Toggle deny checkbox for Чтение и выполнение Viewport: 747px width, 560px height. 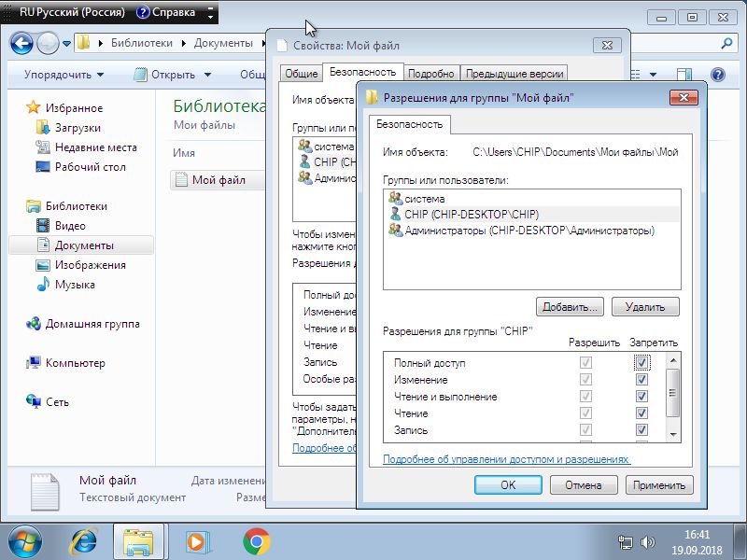641,396
